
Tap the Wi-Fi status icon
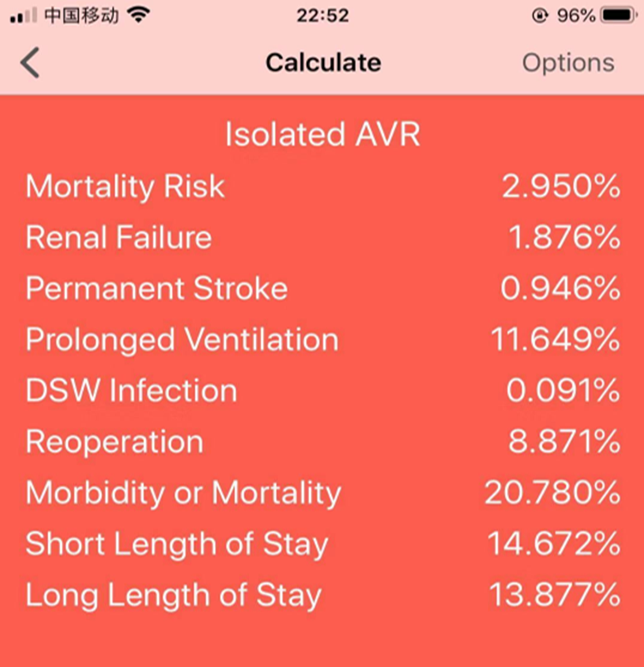tap(139, 15)
